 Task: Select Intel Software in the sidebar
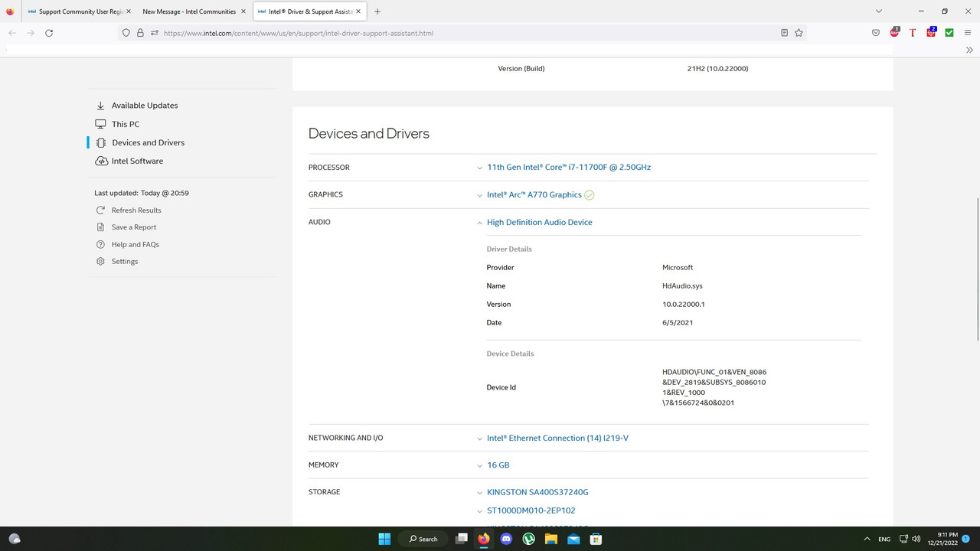coord(137,161)
